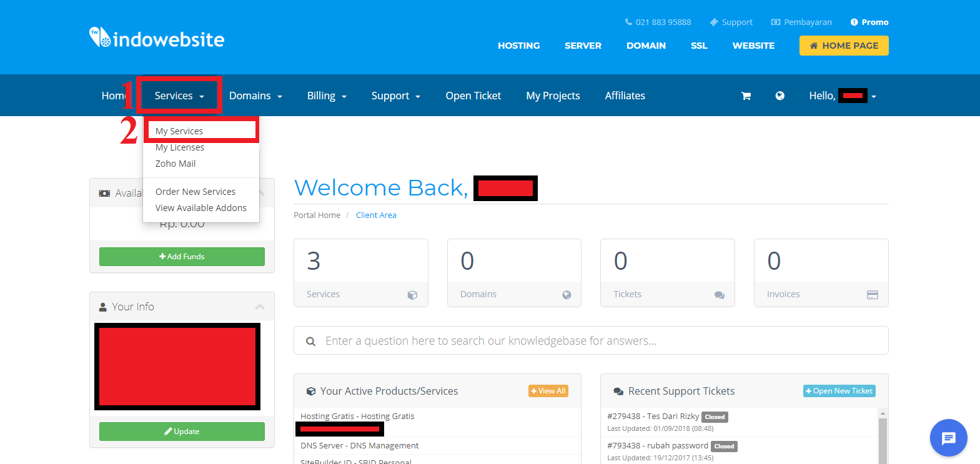Screen dimensions: 980x464
Task: Click the globe language icon
Action: (780, 96)
